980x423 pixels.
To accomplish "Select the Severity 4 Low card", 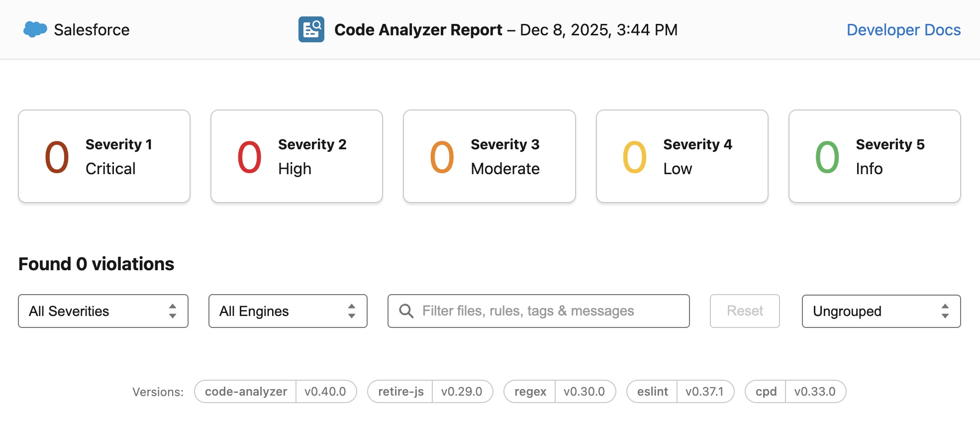I will (682, 156).
